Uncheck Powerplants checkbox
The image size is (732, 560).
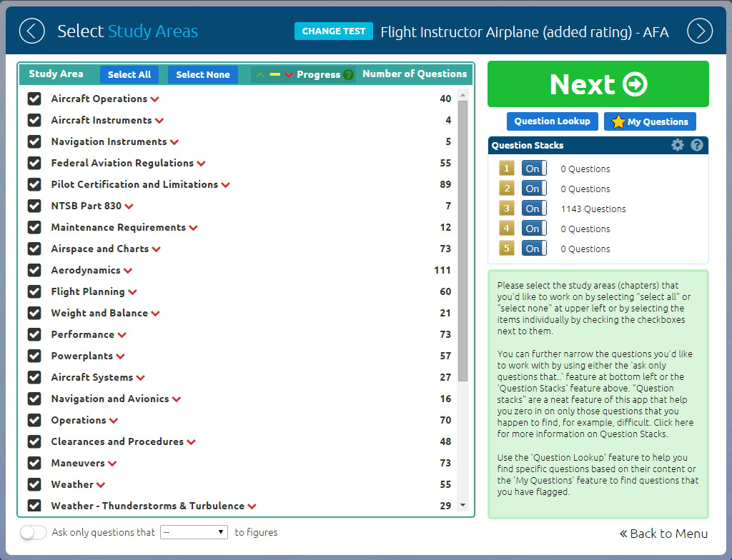(34, 356)
